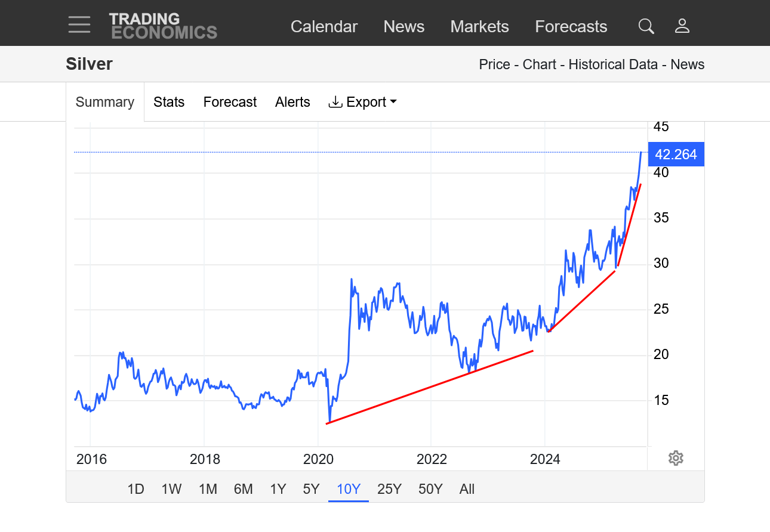Go to News in the header
This screenshot has height=532, width=770.
pos(404,27)
